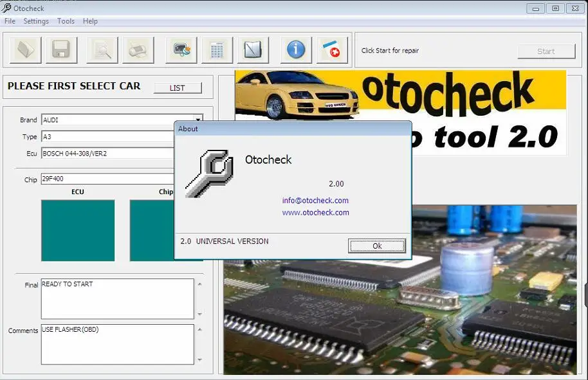Click Comments box scroll up arrow

point(199,329)
